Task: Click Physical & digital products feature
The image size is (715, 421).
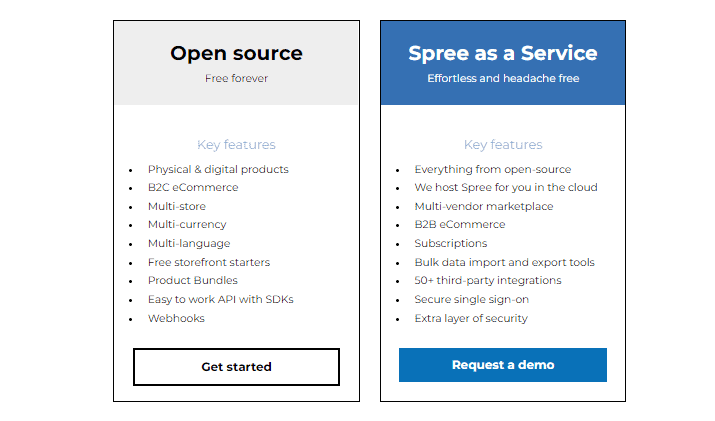Action: coord(218,169)
